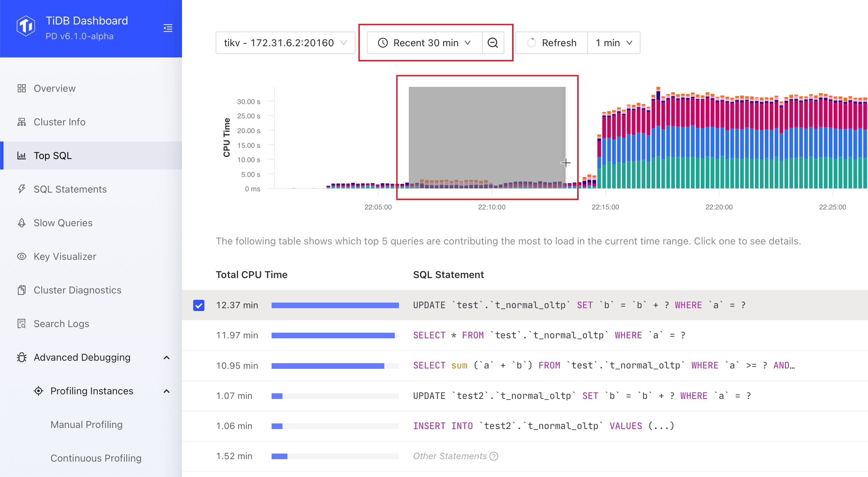
Task: Click the Other Statements help icon
Action: [x=494, y=456]
